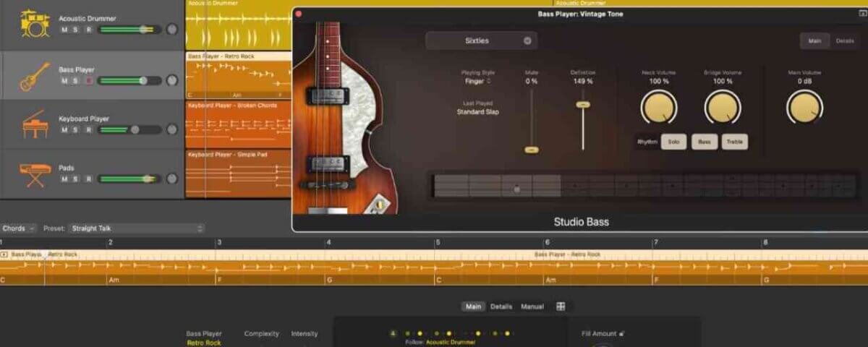
Task: Toggle record enable on Bass Player track
Action: [x=88, y=81]
